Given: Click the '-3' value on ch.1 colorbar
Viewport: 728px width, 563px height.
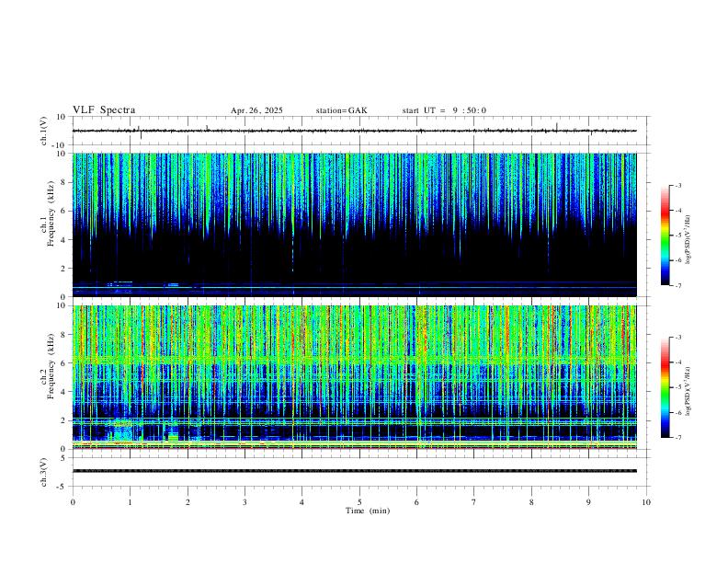Looking at the screenshot, I should 677,185.
